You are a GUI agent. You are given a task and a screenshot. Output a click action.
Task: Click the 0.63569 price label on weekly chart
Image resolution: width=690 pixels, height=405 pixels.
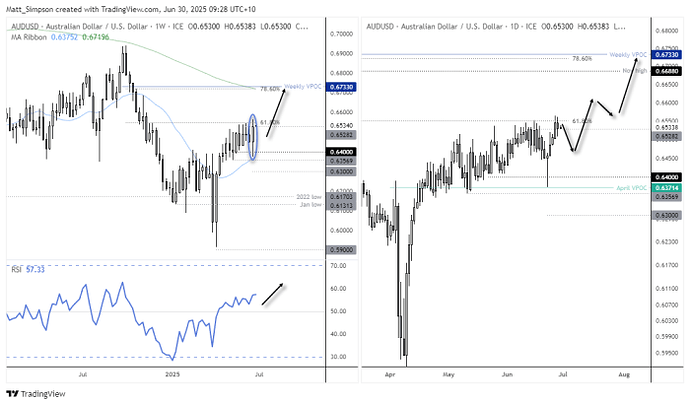[341, 161]
